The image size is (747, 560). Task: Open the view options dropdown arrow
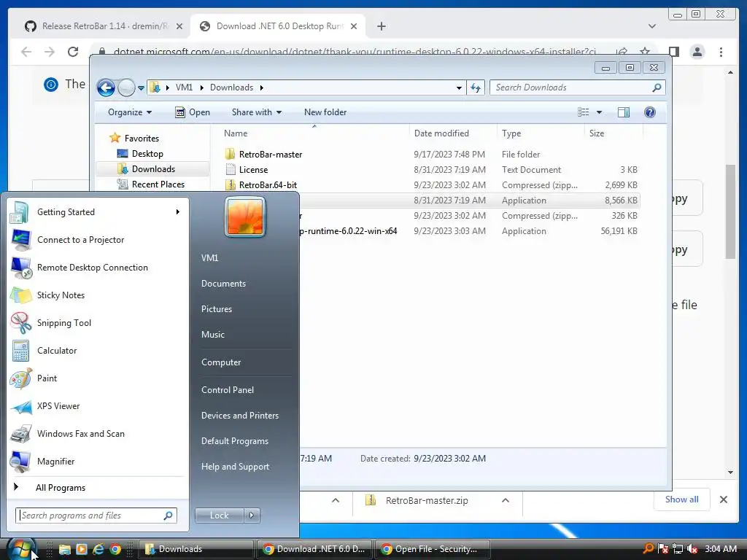pos(600,112)
